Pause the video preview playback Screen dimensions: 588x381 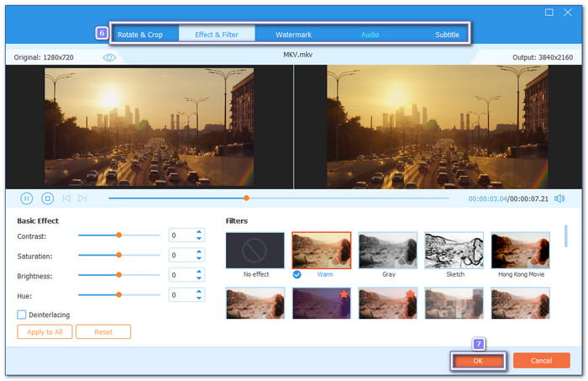pos(26,198)
